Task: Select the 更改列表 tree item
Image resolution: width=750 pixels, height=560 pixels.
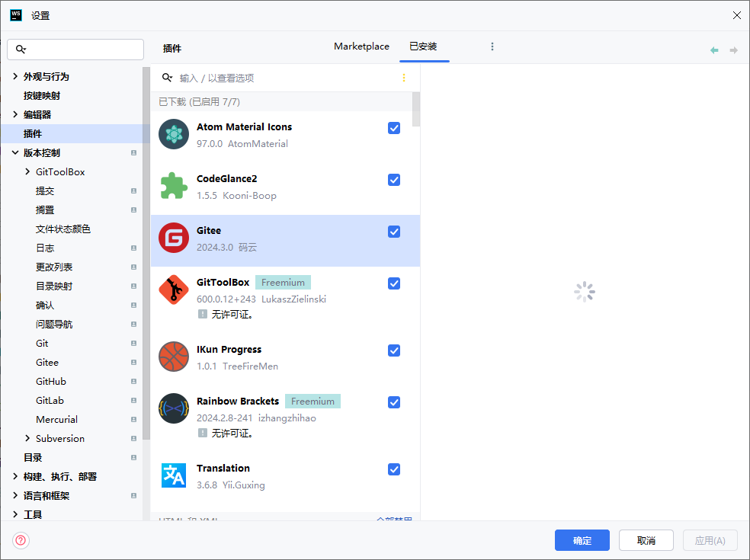Action: [x=54, y=267]
